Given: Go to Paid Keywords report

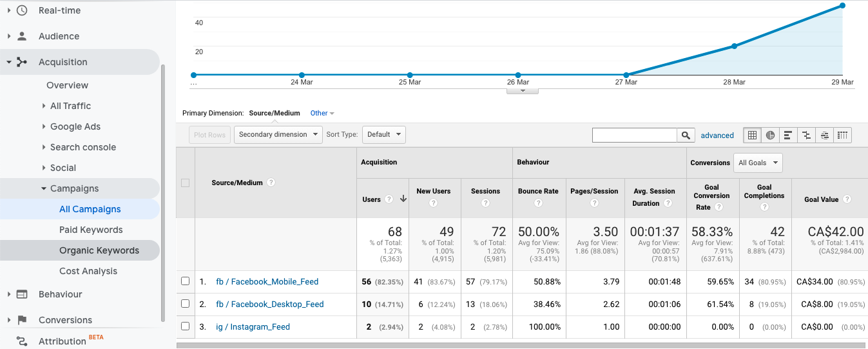Looking at the screenshot, I should 91,230.
